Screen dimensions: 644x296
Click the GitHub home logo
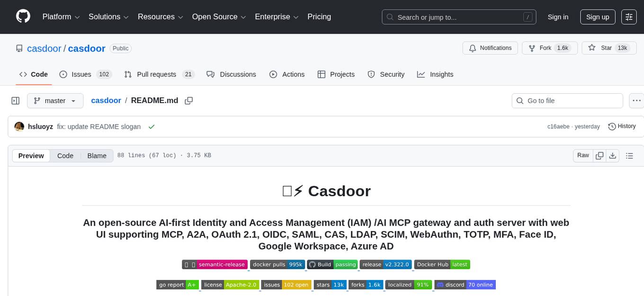[x=23, y=17]
